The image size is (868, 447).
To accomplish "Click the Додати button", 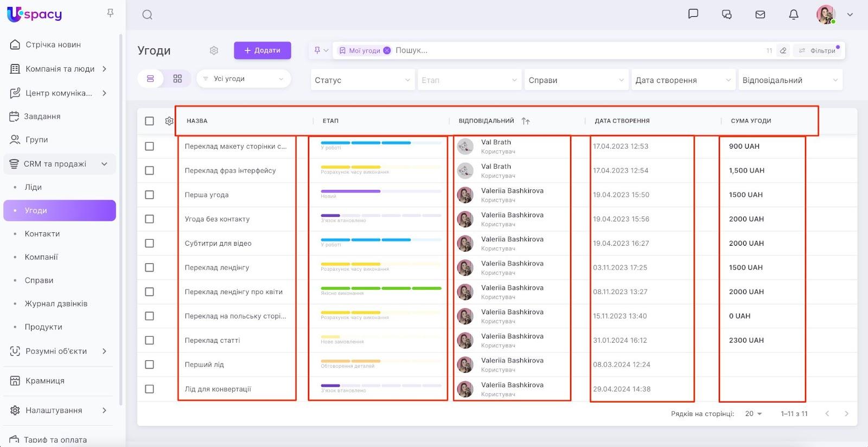I will [x=263, y=50].
